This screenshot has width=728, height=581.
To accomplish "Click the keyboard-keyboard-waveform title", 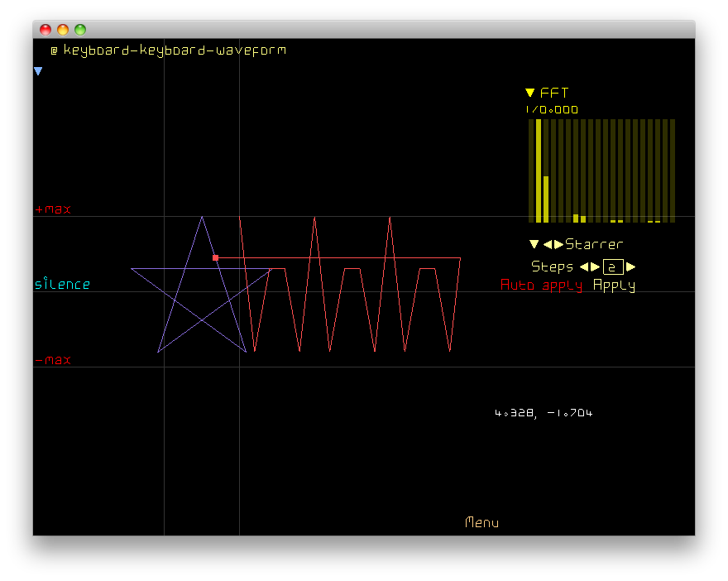I will 175,50.
